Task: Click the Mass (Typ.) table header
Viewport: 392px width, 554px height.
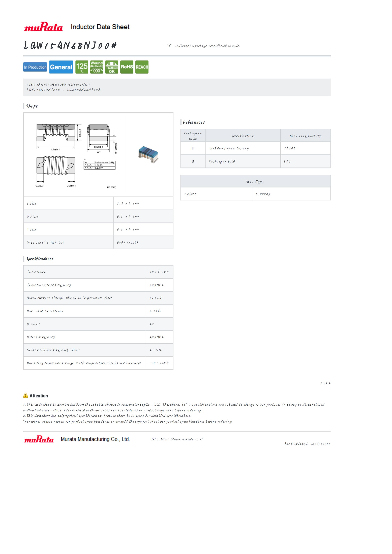Action: click(x=255, y=181)
